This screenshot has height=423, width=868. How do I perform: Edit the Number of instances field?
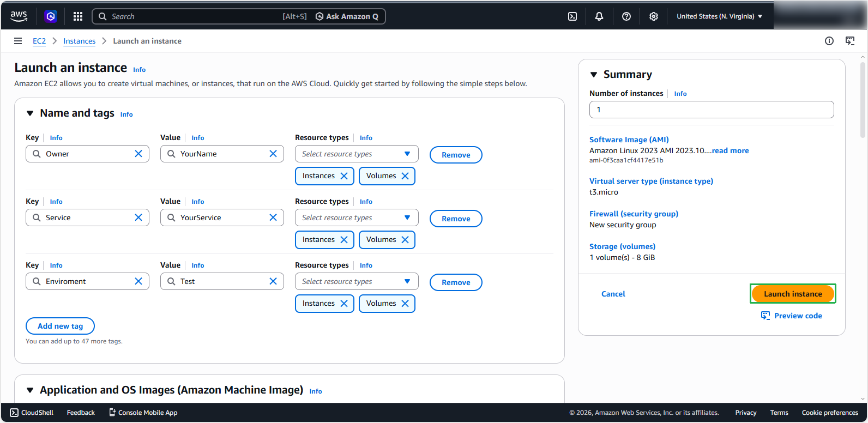tap(712, 110)
